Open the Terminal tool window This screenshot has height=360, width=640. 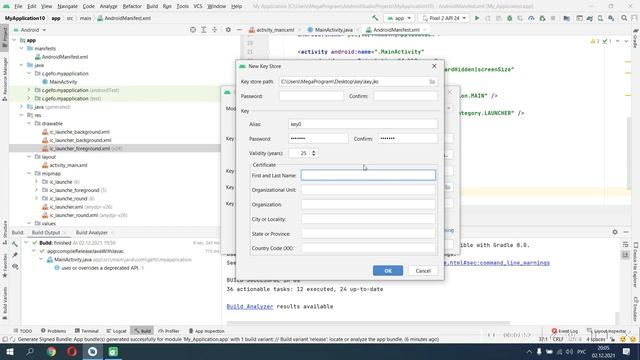click(87, 331)
